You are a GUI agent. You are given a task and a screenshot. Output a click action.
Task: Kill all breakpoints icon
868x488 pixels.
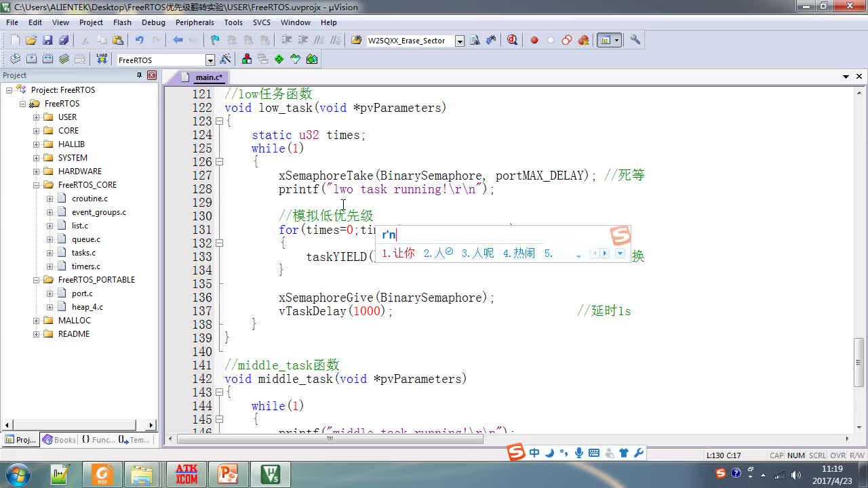point(583,41)
